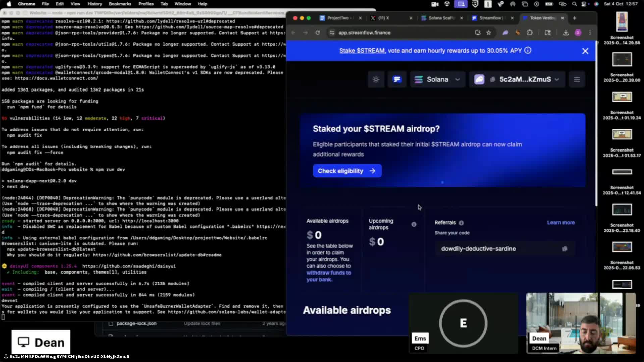
Task: Bookmark page with the star icon
Action: pos(489,33)
